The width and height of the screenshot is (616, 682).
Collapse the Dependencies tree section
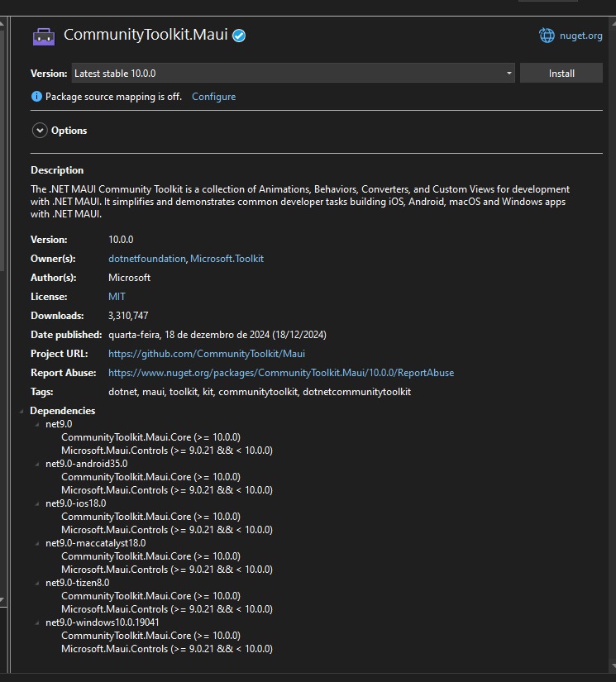coord(21,411)
